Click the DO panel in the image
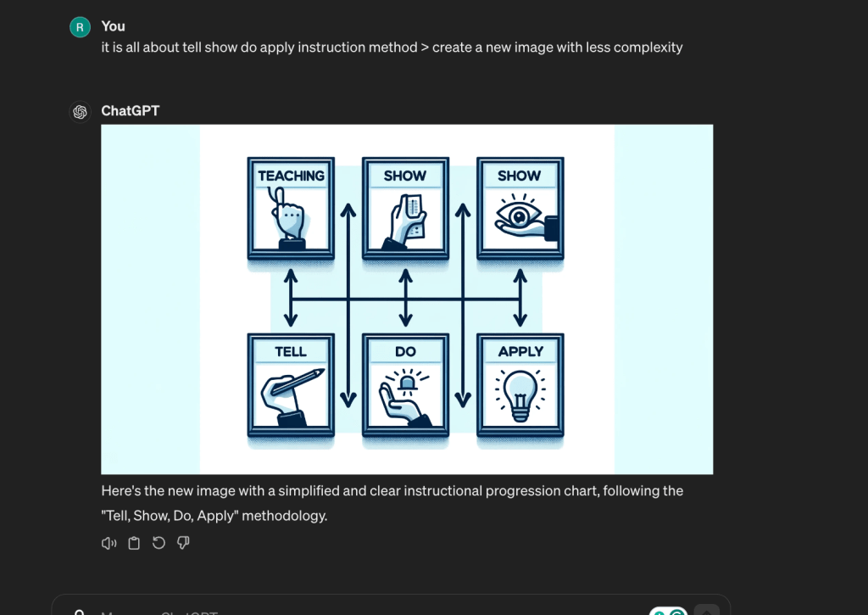This screenshot has width=868, height=615. coord(405,385)
